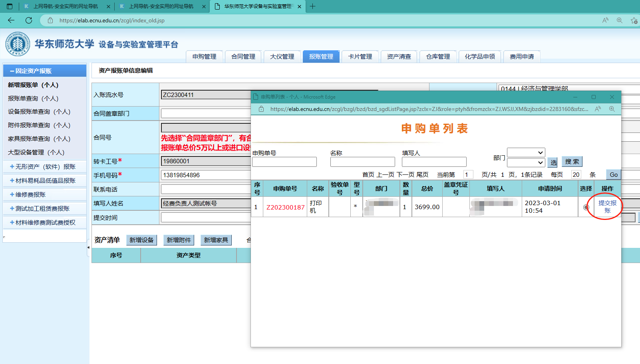Viewport: 640px width, 364px height.
Task: Open 家具报账单查询（个人） in sidebar
Action: 39,139
